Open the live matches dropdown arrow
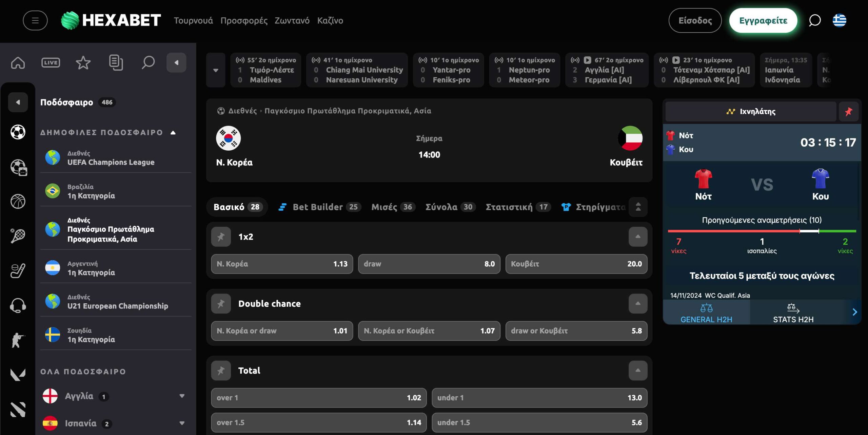The height and width of the screenshot is (435, 868). point(216,70)
